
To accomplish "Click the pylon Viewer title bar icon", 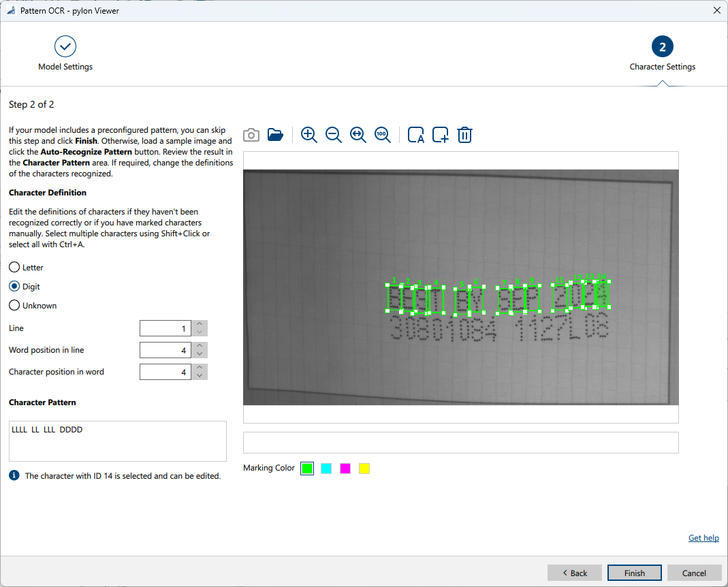I will [11, 10].
